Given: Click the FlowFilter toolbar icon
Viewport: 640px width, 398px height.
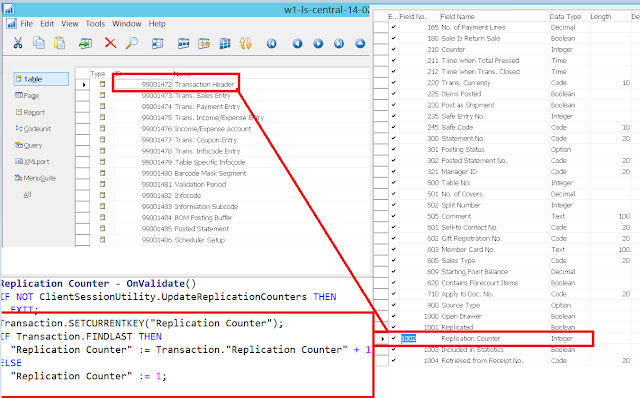Looking at the screenshot, I should (204, 43).
